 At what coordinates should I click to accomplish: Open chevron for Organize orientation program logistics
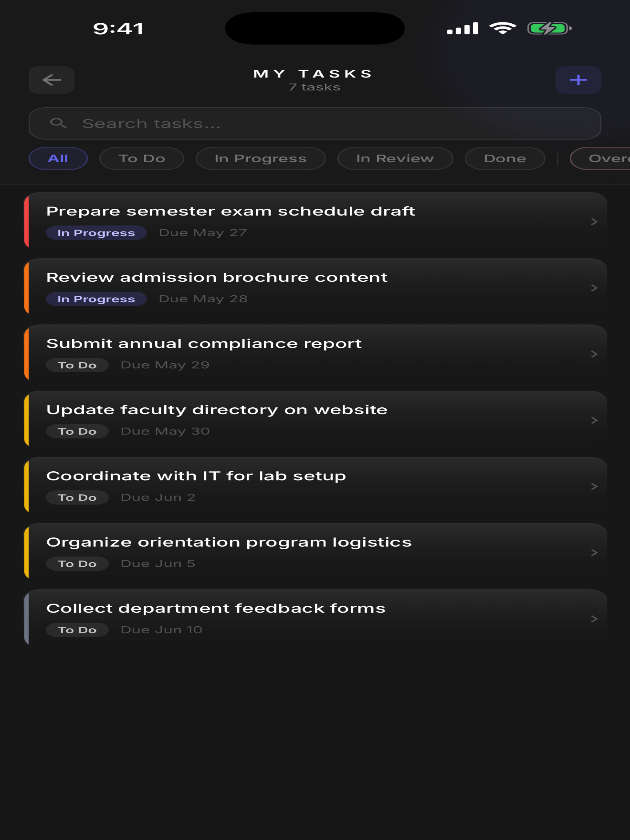(x=594, y=553)
